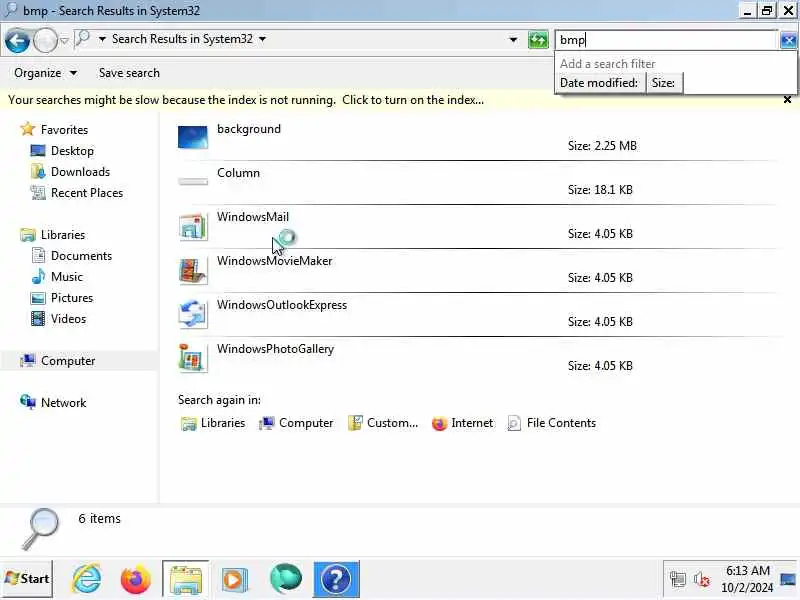
Task: Click the Column file name
Action: pos(238,173)
